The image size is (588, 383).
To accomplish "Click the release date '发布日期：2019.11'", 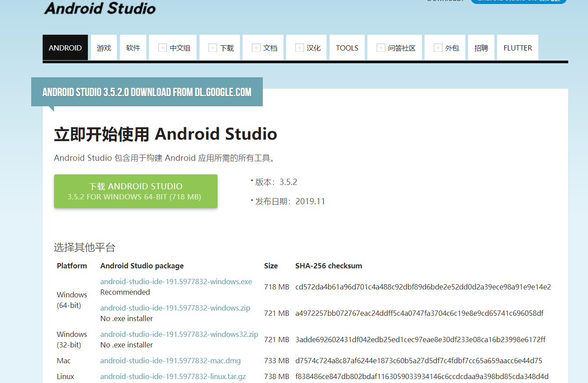I will pyautogui.click(x=290, y=201).
